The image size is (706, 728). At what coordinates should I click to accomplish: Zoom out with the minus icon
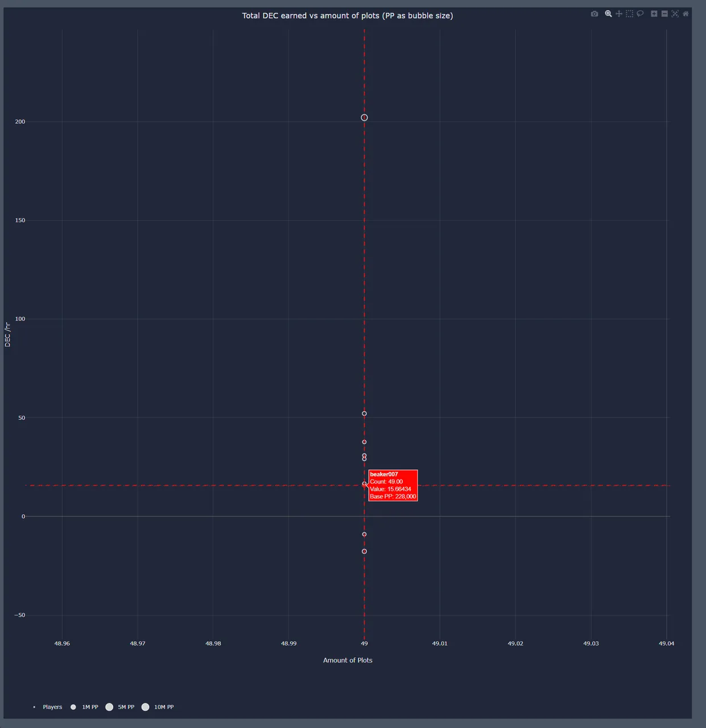pos(664,14)
